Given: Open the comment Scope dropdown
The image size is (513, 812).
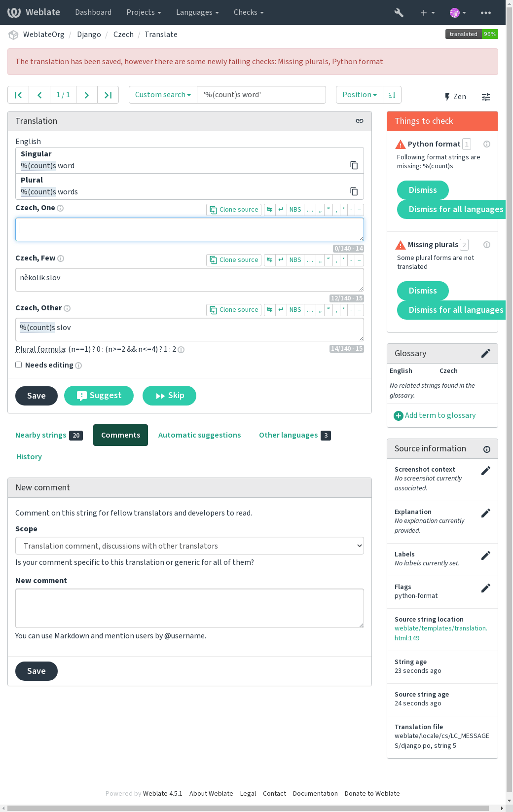Looking at the screenshot, I should 189,546.
